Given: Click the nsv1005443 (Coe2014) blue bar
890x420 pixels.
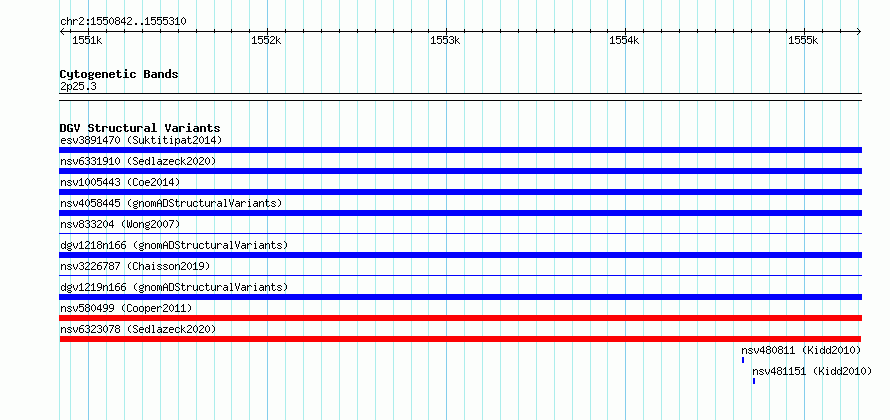Looking at the screenshot, I should (460, 192).
